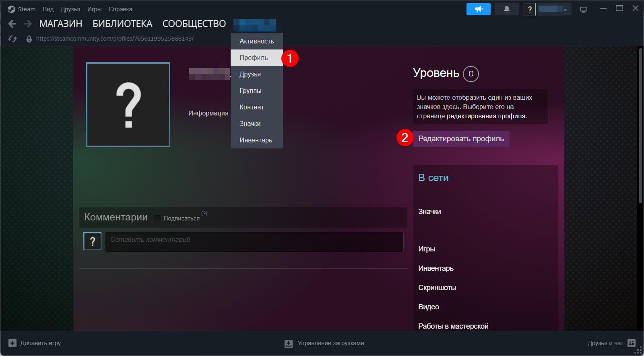The width and height of the screenshot is (644, 356).
Task: Click the profile avatar question mark image
Action: [x=128, y=105]
